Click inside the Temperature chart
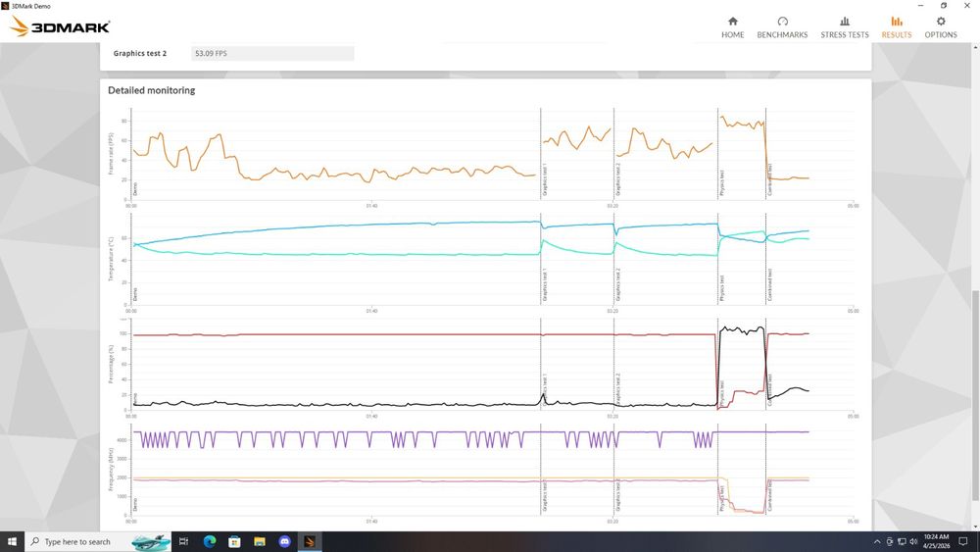 (492, 260)
